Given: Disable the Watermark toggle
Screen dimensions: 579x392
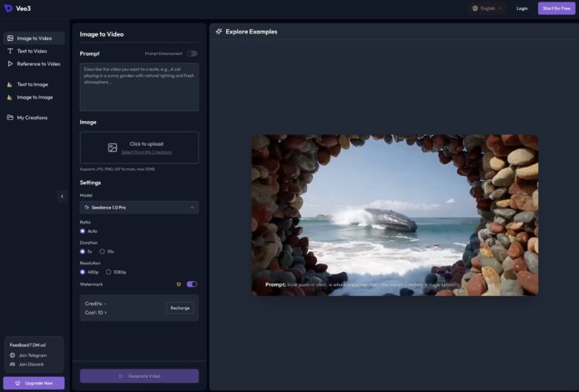Looking at the screenshot, I should [192, 284].
